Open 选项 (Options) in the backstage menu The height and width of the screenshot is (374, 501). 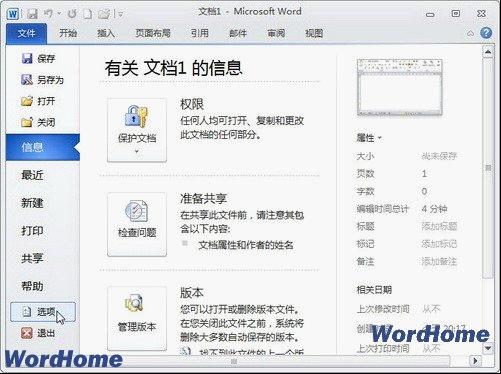click(43, 312)
